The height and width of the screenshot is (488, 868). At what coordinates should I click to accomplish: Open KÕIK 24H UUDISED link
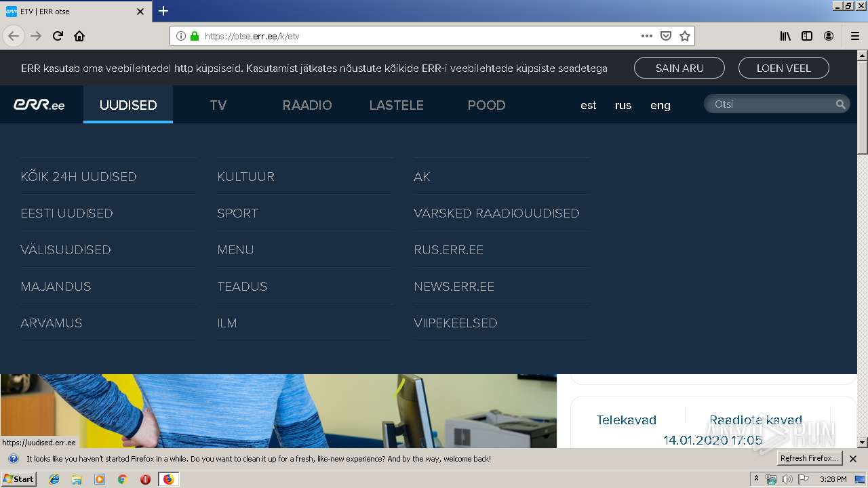tap(79, 176)
